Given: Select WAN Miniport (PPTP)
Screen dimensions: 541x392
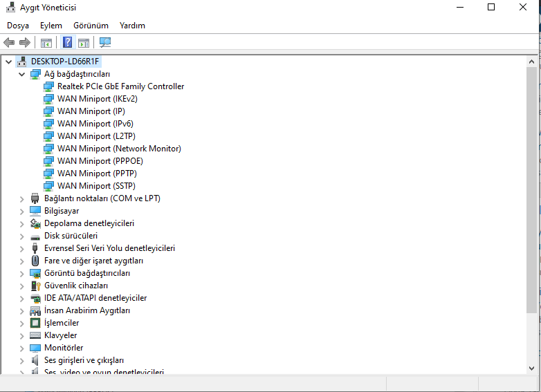Looking at the screenshot, I should coord(97,173).
